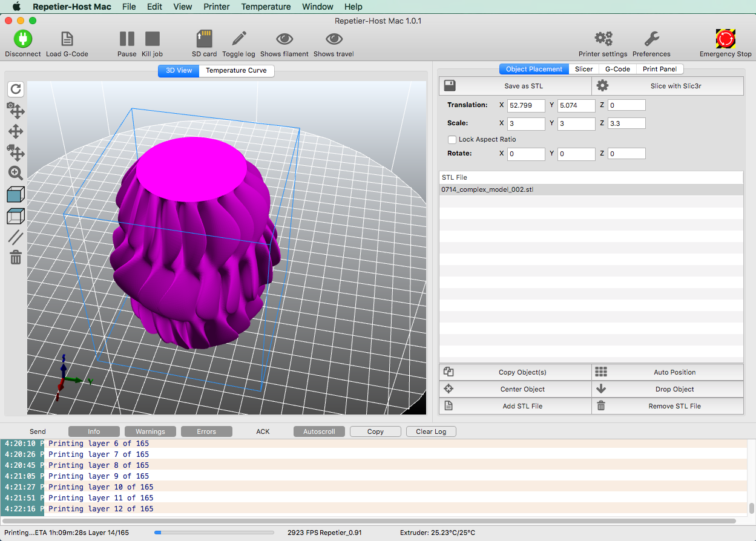The width and height of the screenshot is (756, 541).
Task: Pause the current print job
Action: click(127, 39)
